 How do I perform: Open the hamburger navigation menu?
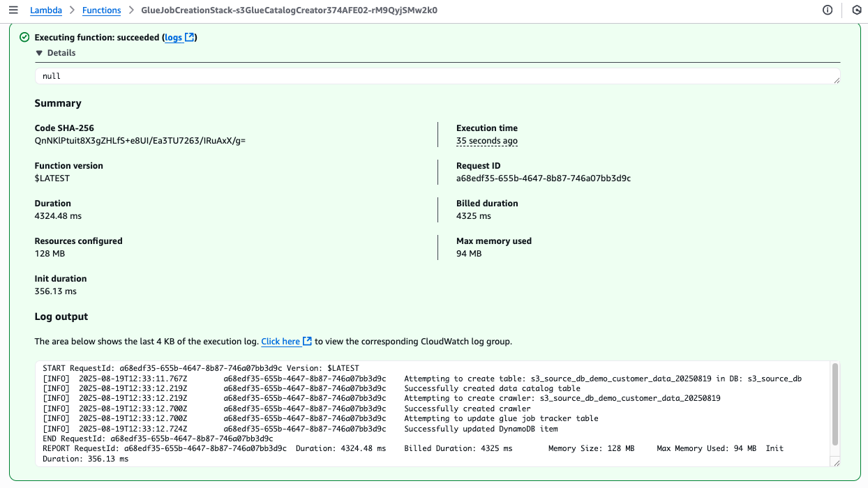coord(13,10)
